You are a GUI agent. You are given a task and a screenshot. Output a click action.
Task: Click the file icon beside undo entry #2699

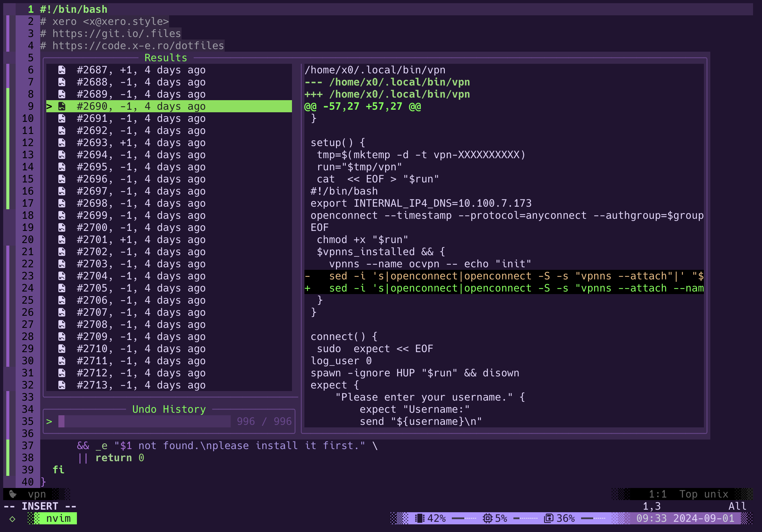click(x=62, y=215)
